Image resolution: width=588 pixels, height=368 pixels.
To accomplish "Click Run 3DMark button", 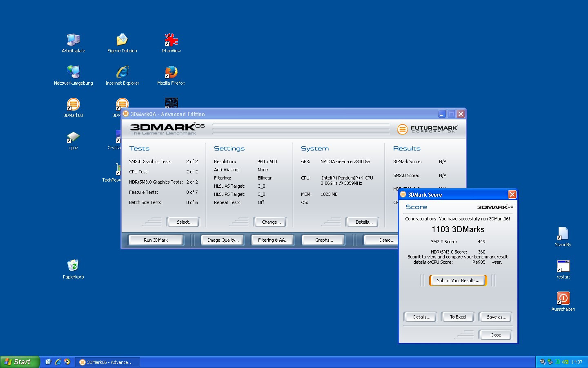I will [x=156, y=240].
